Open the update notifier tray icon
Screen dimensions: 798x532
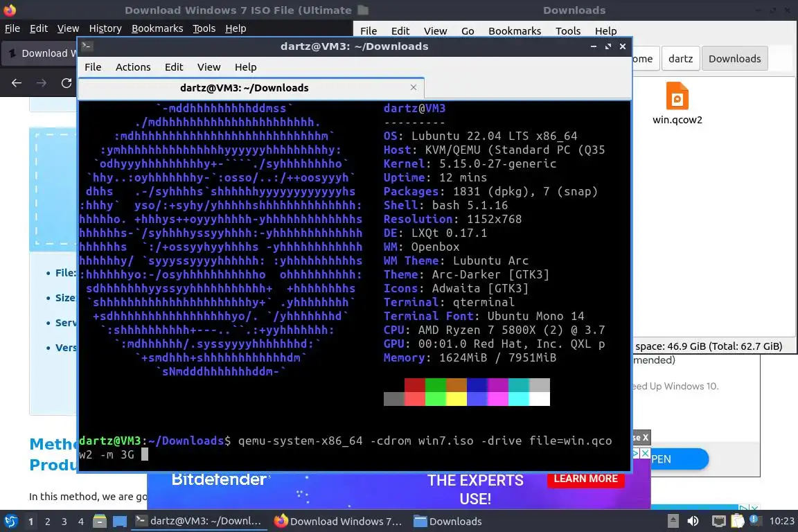tap(755, 520)
